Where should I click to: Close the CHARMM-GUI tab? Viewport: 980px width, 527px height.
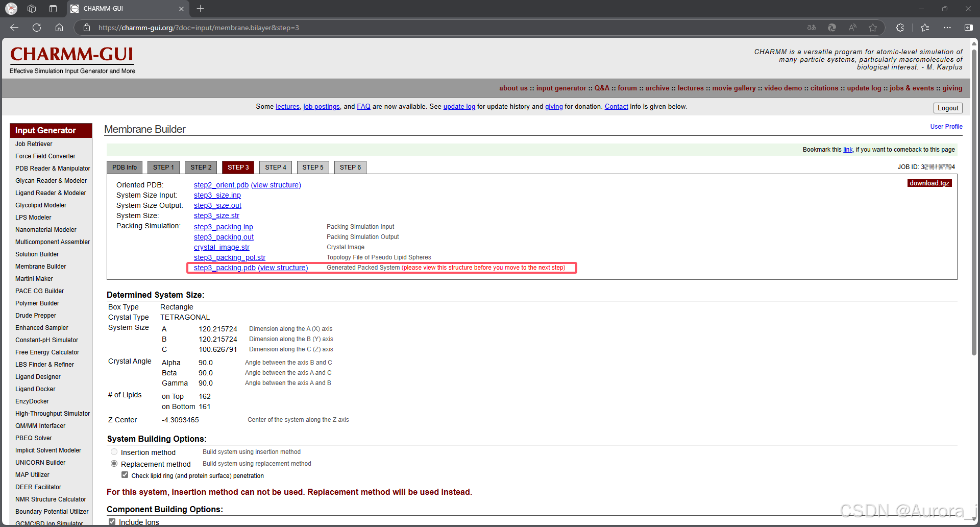tap(181, 9)
